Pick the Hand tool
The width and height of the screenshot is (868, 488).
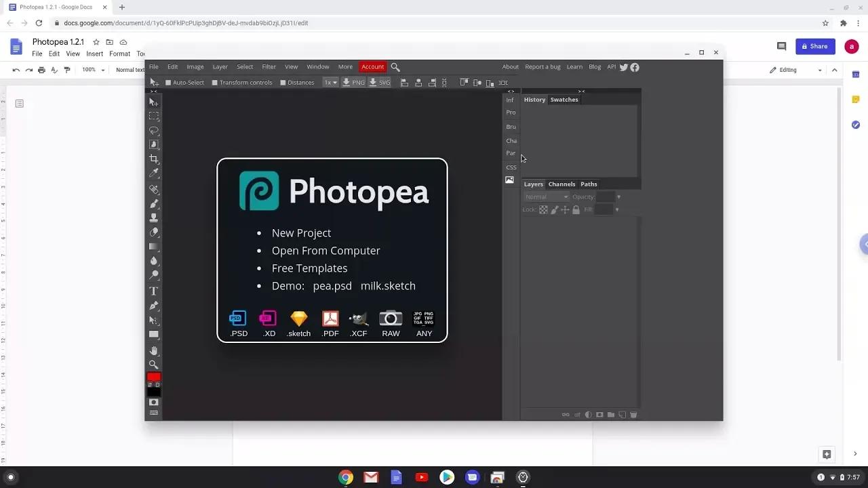coord(154,350)
